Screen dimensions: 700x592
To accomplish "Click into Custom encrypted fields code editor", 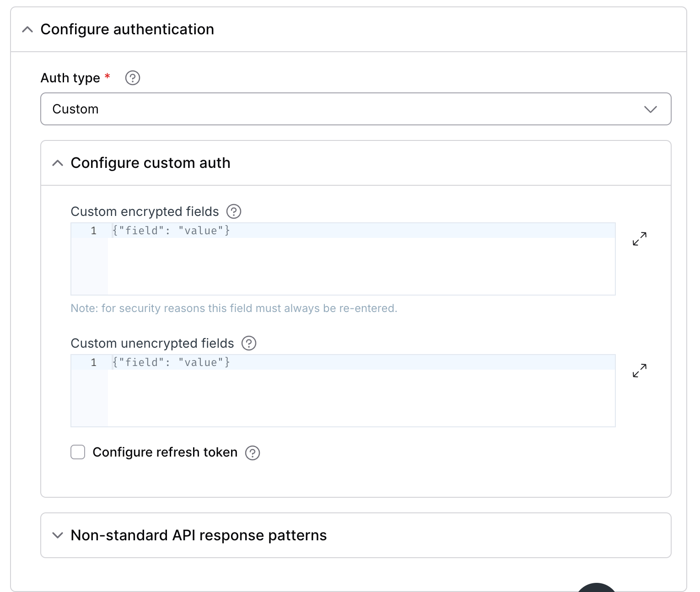I will pyautogui.click(x=343, y=259).
